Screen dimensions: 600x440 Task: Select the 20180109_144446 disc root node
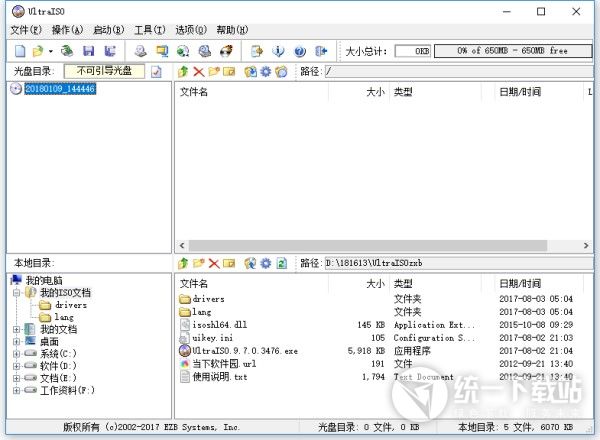(x=60, y=89)
